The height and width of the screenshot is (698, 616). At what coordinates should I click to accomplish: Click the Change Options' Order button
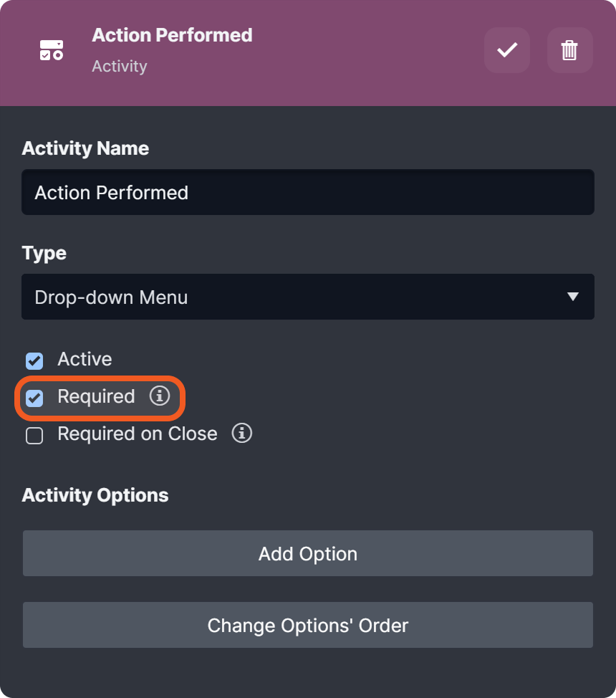(x=307, y=625)
